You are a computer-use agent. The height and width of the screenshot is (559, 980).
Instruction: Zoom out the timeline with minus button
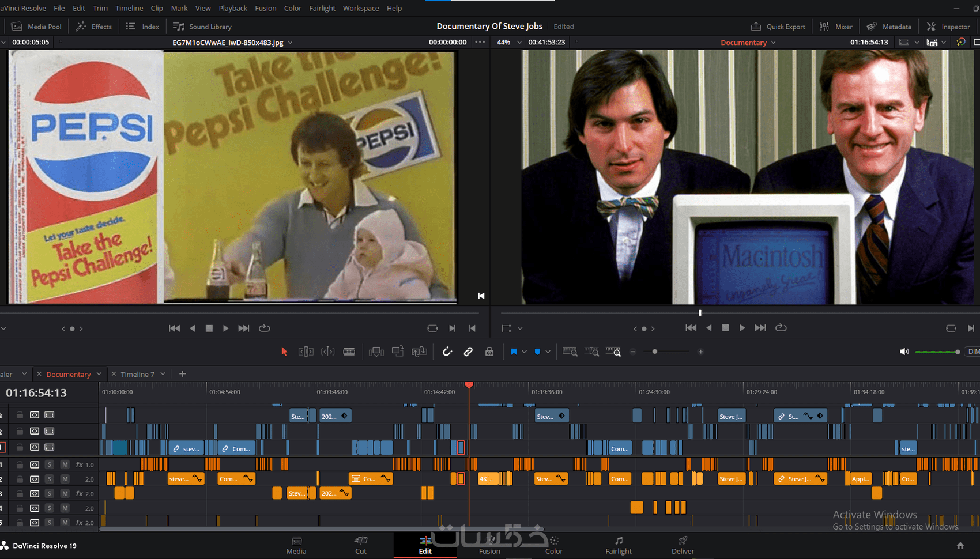tap(633, 352)
